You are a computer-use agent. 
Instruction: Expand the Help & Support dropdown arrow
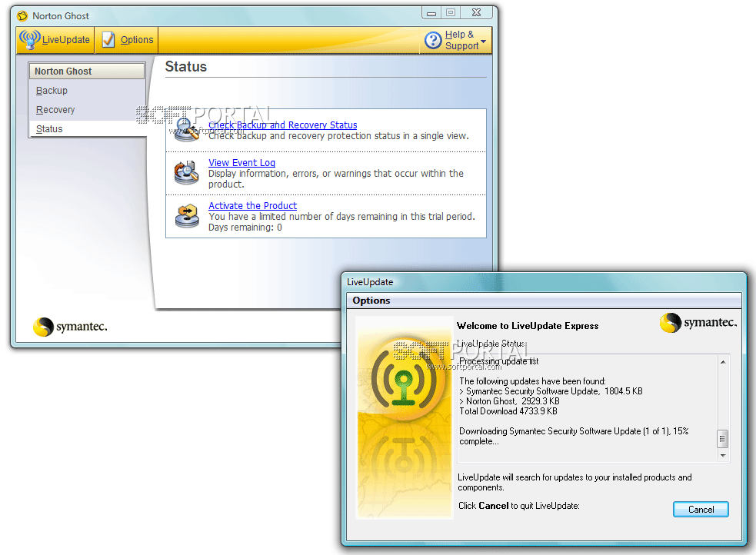click(x=483, y=41)
